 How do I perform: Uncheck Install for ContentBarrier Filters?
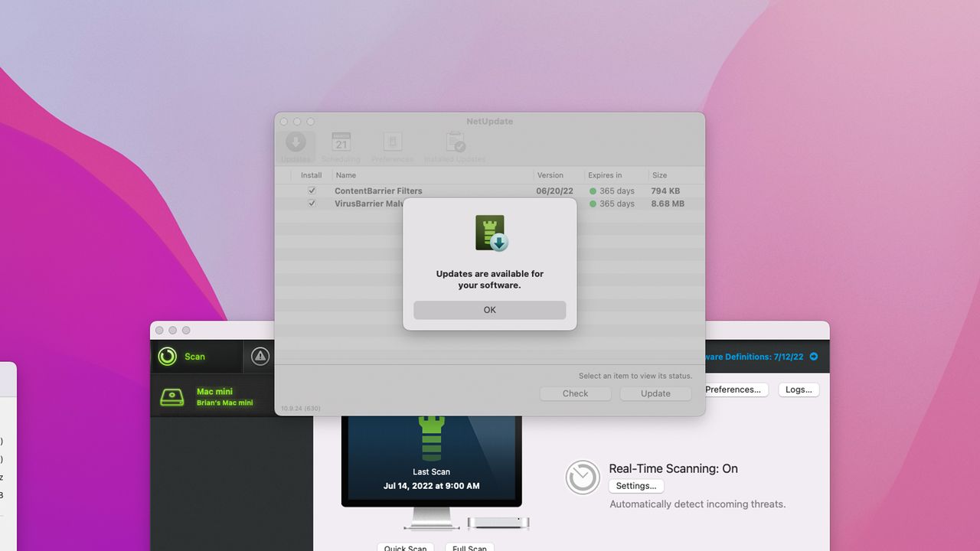click(312, 191)
